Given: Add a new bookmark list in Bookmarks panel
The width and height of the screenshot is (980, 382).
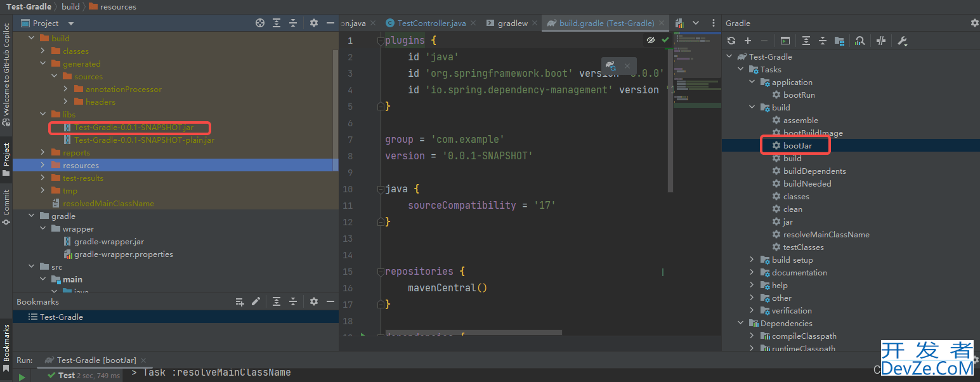Looking at the screenshot, I should pos(240,301).
